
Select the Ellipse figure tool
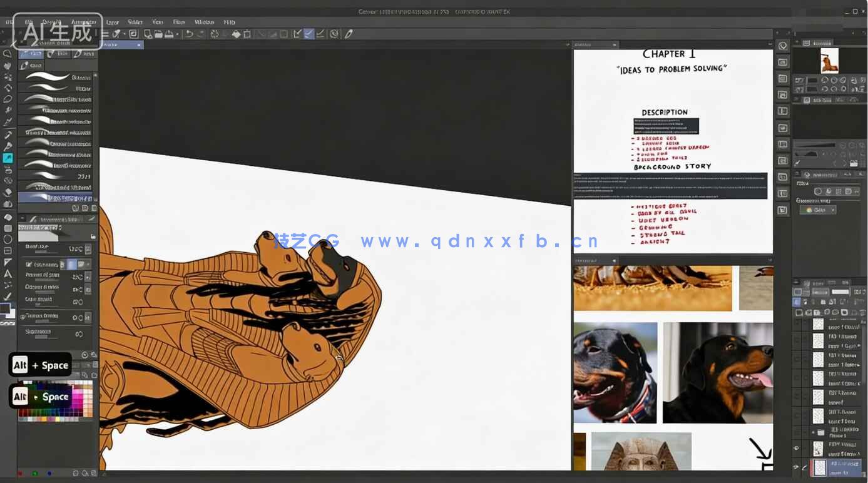(8, 239)
